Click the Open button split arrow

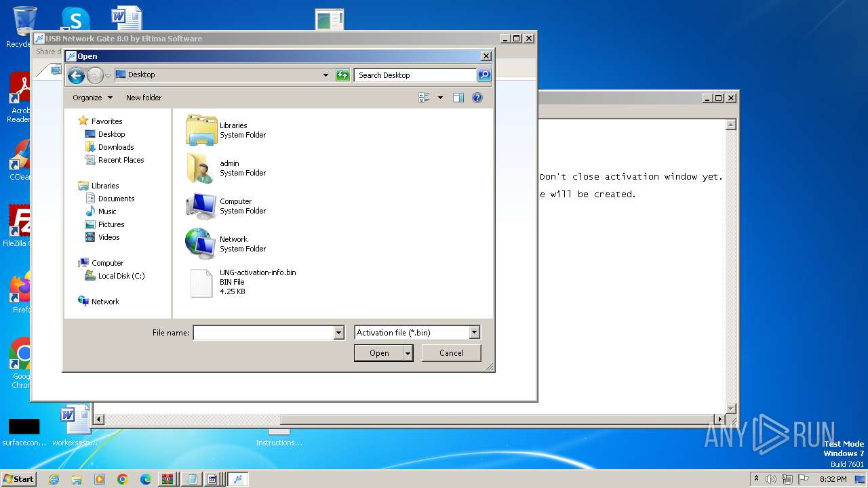(408, 353)
